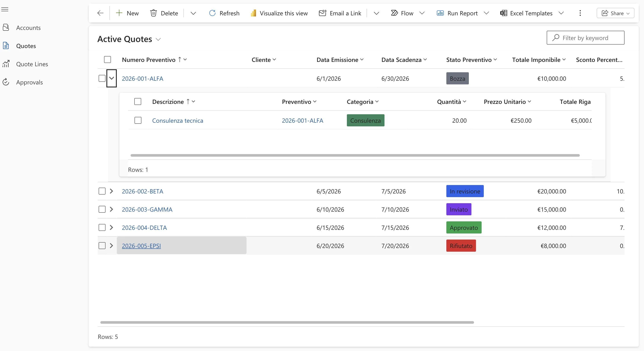Open the Active Quotes view selector
Viewport: 644px width, 351px height.
coord(158,39)
